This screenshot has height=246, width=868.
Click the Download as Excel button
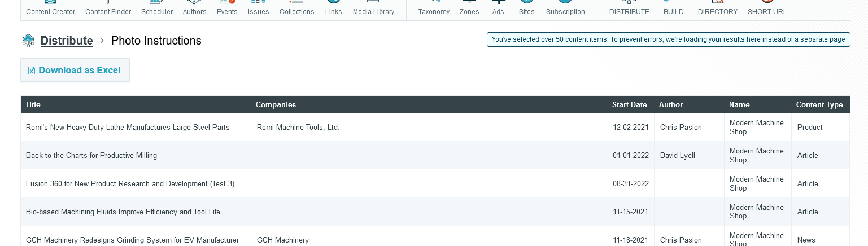[x=75, y=71]
